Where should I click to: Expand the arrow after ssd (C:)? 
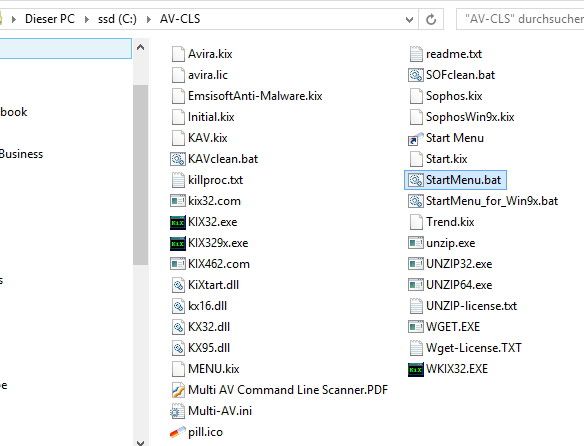coord(149,19)
